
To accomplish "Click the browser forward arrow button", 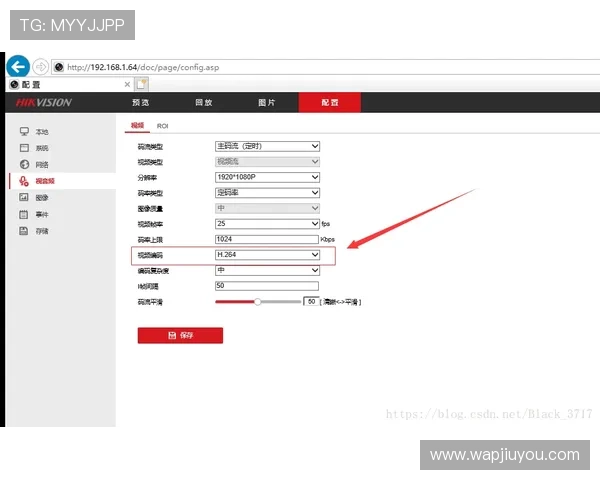I will pyautogui.click(x=41, y=67).
